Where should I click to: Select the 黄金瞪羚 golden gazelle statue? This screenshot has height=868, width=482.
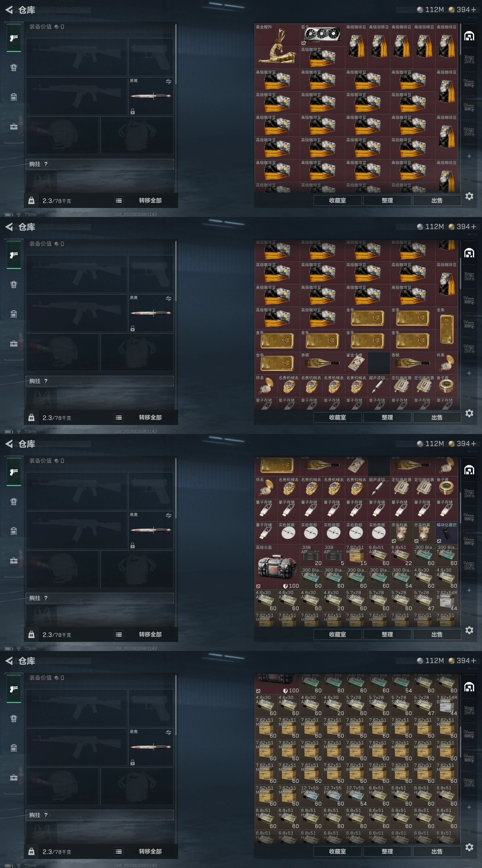click(x=277, y=46)
